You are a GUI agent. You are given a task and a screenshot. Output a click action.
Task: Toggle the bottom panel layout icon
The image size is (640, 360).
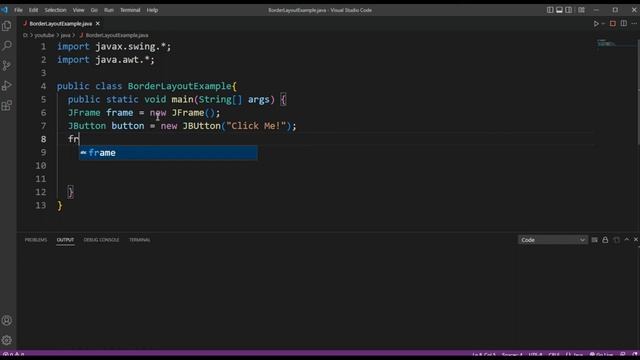click(559, 10)
